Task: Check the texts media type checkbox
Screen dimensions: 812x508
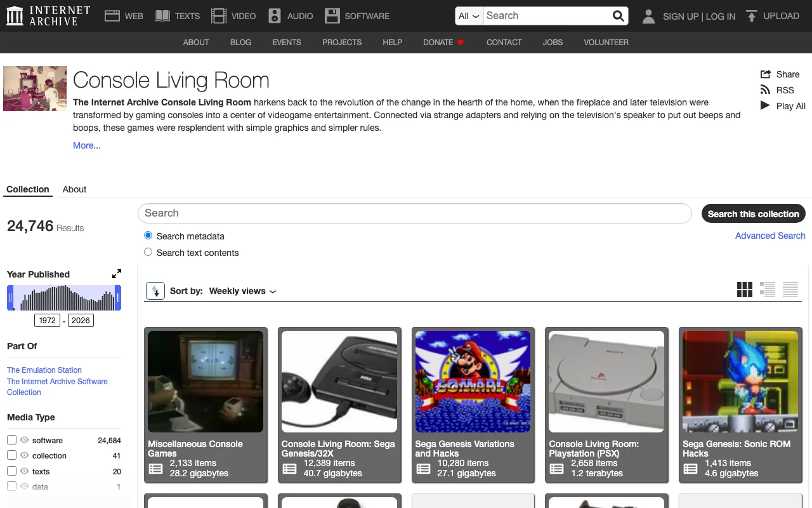Action: pos(11,471)
